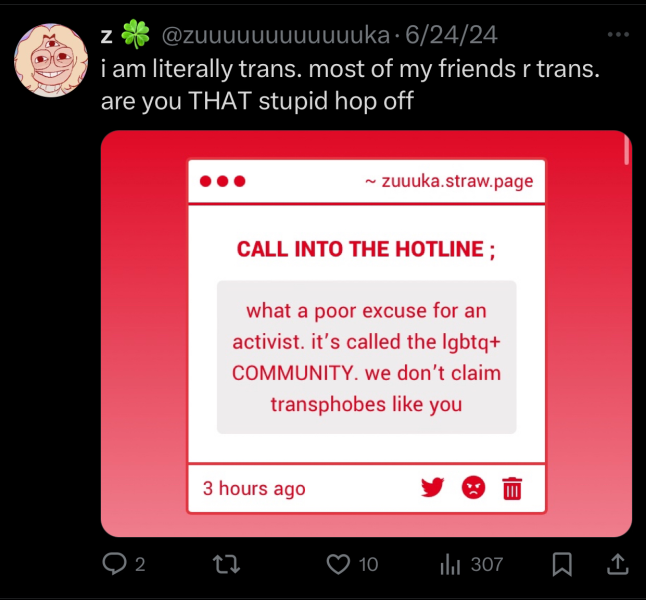646x600 pixels.
Task: Click the Twitter bird icon in card
Action: point(432,488)
